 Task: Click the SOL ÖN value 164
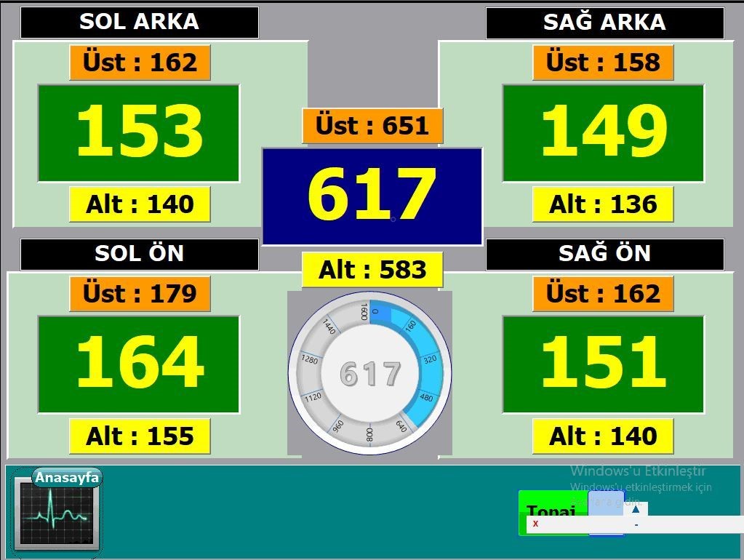(x=139, y=364)
